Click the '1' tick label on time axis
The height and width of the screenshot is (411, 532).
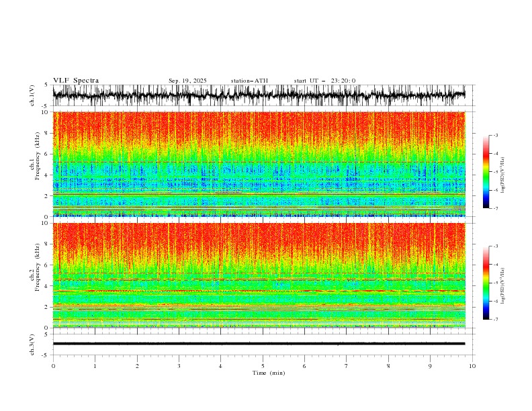pos(95,366)
